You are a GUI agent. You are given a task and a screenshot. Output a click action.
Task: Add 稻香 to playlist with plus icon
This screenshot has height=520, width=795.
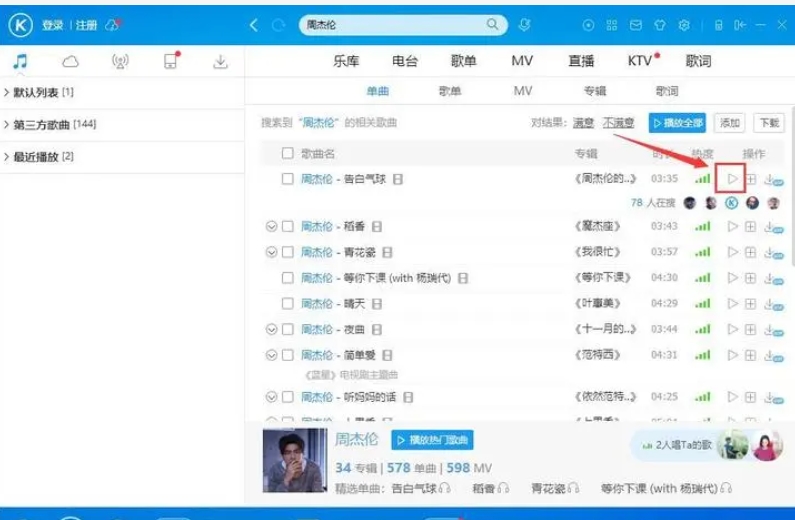coord(750,227)
